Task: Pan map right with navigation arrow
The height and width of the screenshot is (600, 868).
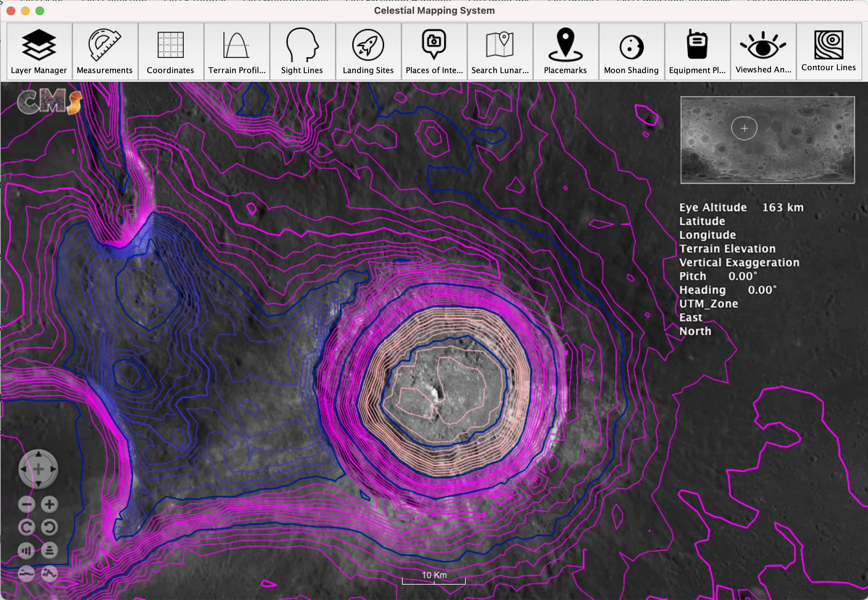Action: point(53,469)
